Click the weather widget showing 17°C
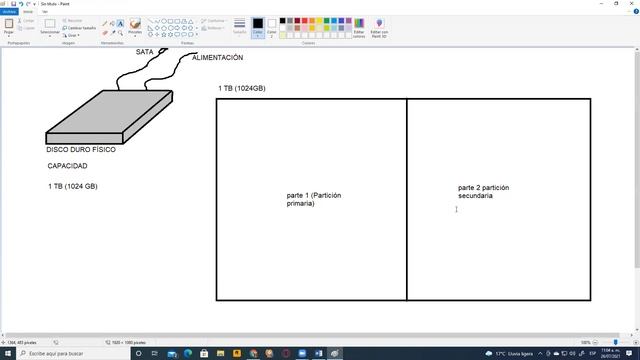640x360 pixels. [509, 353]
